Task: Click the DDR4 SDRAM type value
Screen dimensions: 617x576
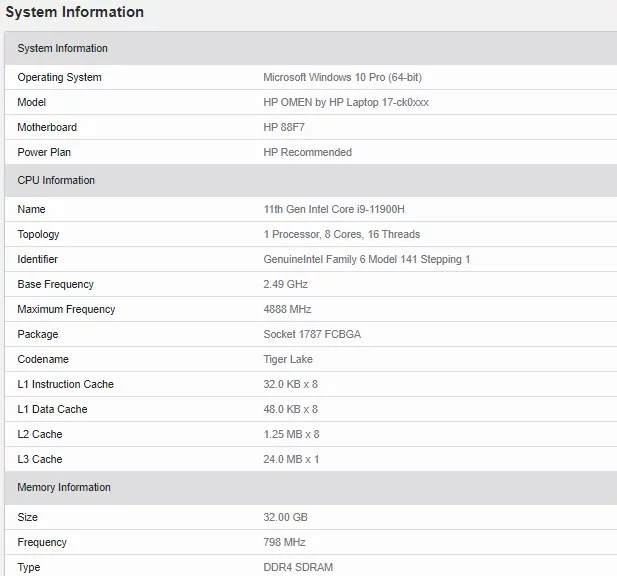Action: coord(298,567)
